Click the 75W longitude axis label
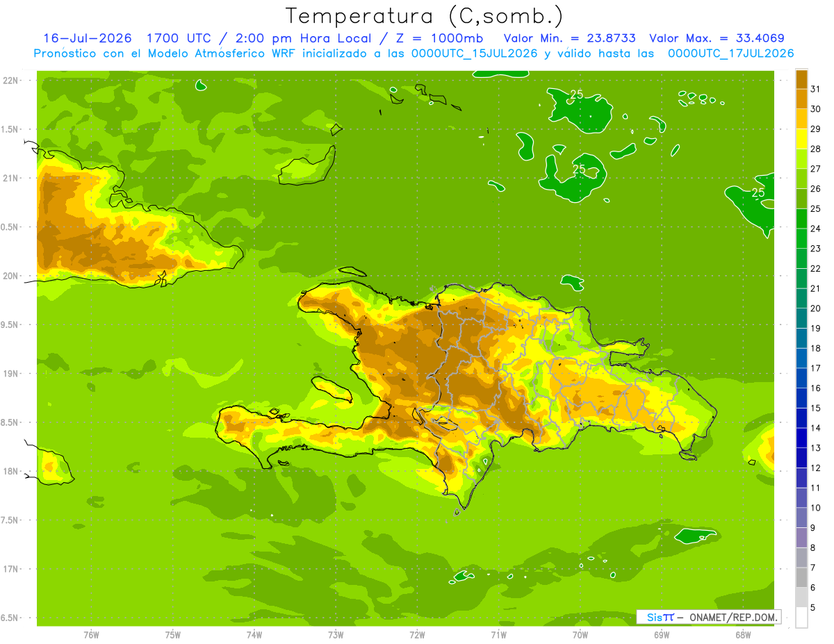 (173, 635)
